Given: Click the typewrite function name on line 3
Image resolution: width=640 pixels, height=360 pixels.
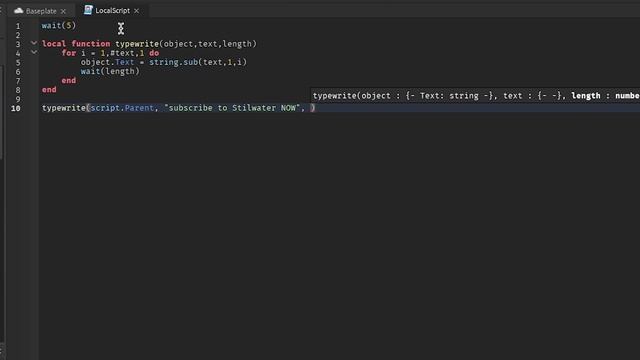Looking at the screenshot, I should 137,44.
